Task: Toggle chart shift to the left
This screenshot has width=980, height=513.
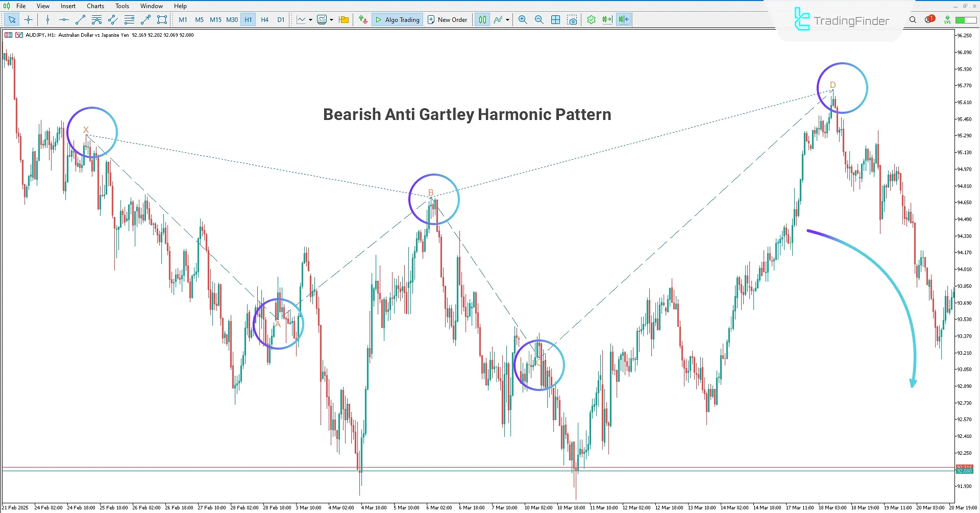Action: point(623,19)
